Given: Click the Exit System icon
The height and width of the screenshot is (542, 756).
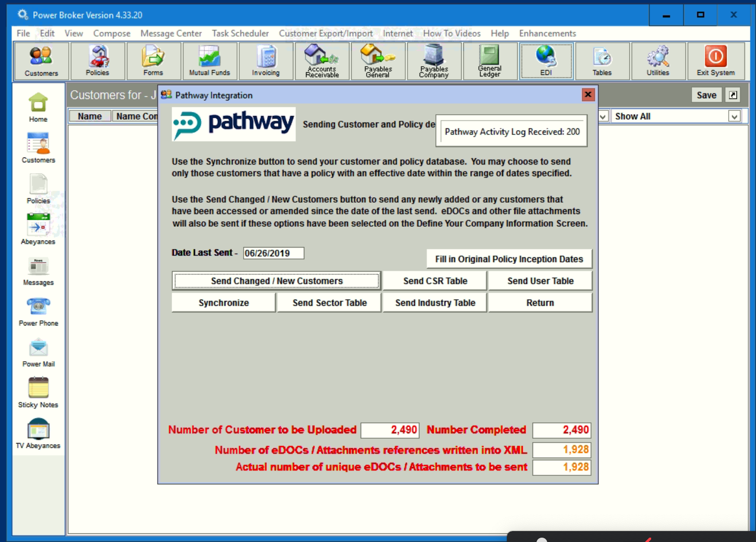Looking at the screenshot, I should coord(716,61).
